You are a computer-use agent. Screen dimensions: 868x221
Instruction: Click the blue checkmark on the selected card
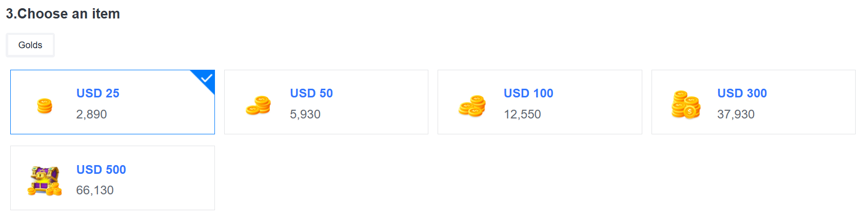(206, 78)
